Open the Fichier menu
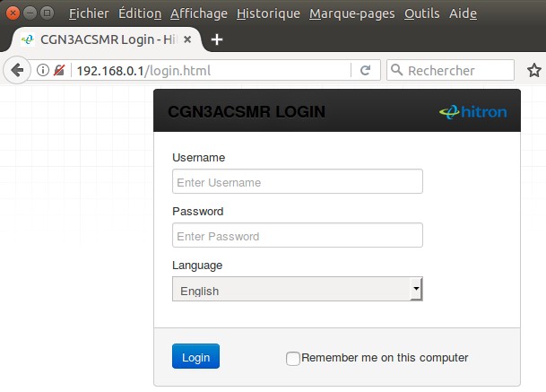 (89, 13)
